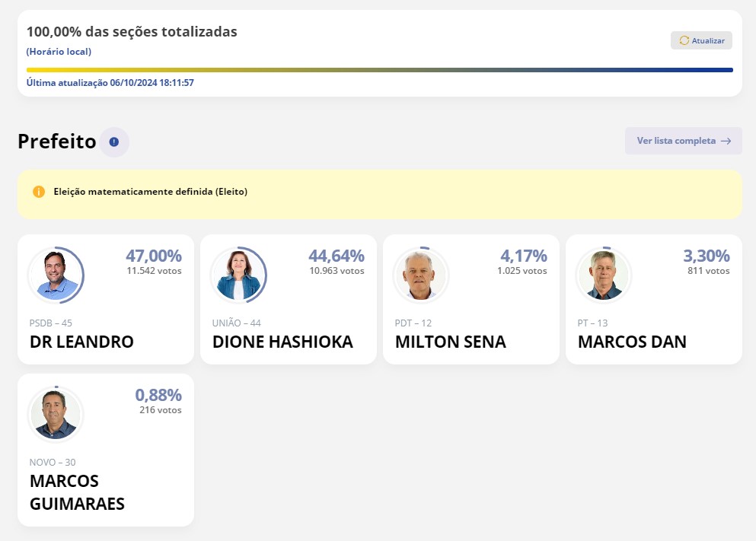
Task: Click the blue info icon next to Prefeito
Action: coord(113,142)
